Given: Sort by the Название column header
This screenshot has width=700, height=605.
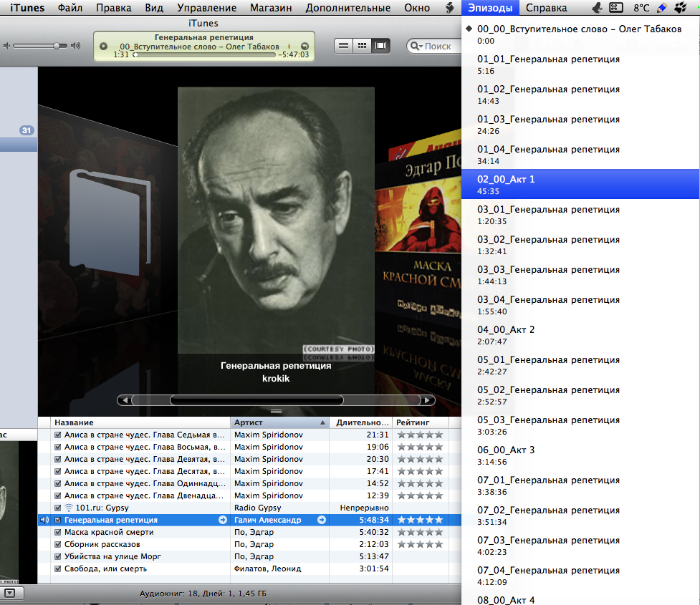Looking at the screenshot, I should pos(140,422).
